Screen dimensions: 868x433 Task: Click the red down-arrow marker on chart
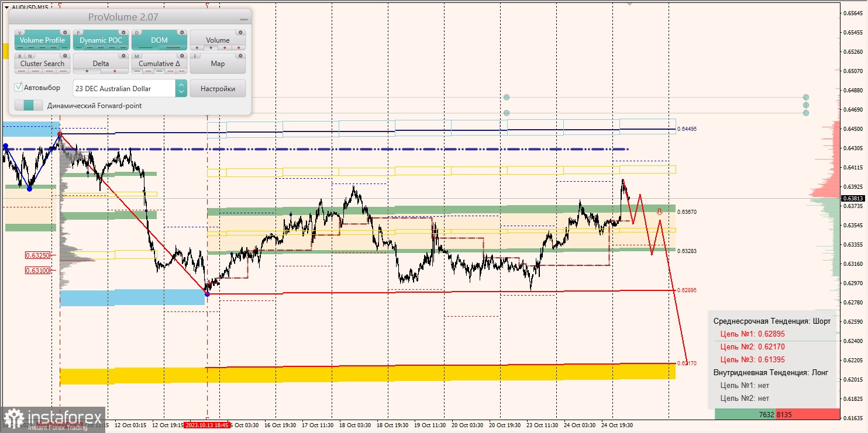(660, 212)
